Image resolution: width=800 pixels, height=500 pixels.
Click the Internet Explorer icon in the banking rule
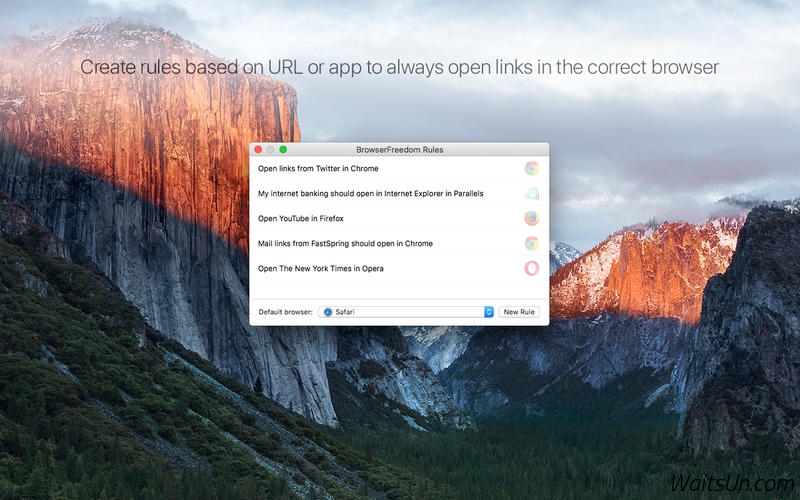(532, 193)
